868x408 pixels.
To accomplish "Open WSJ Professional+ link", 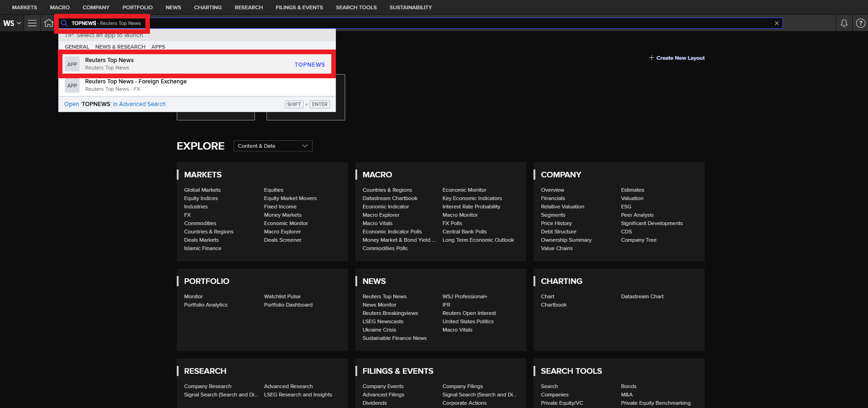I will (465, 296).
